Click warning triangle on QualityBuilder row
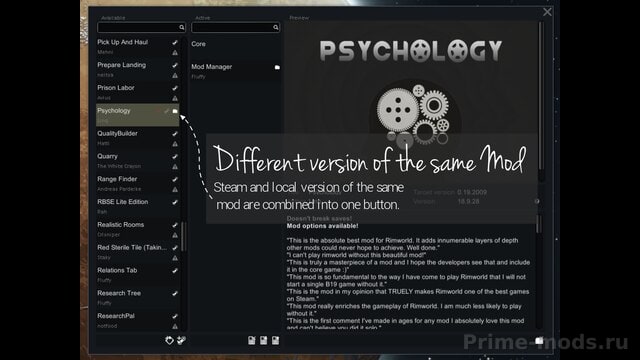 pos(175,144)
